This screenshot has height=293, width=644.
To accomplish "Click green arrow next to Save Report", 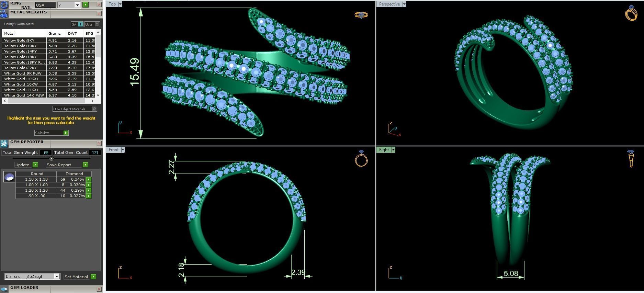I will [85, 165].
